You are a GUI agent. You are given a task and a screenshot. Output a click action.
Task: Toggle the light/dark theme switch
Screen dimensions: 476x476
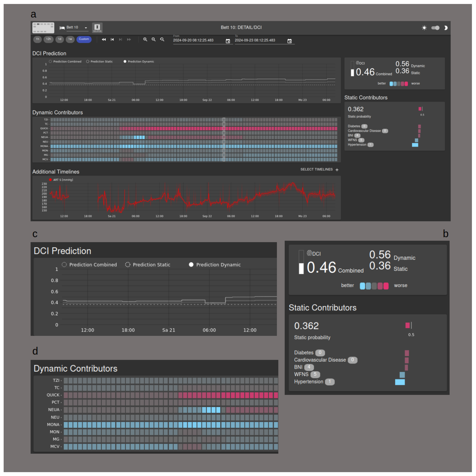435,28
